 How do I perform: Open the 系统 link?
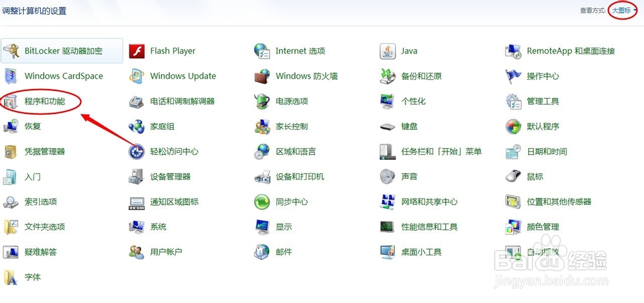coord(158,227)
